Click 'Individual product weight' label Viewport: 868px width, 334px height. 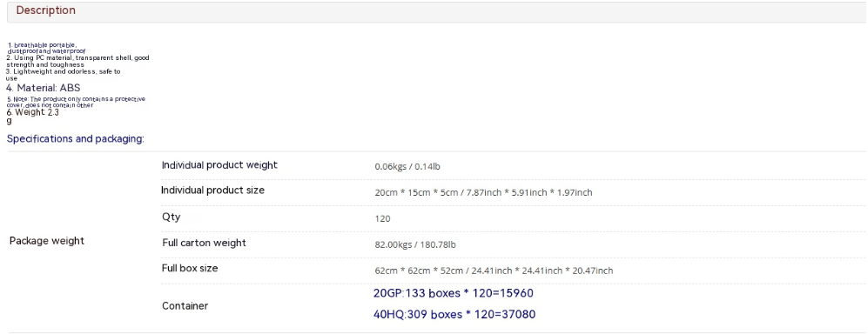(219, 164)
